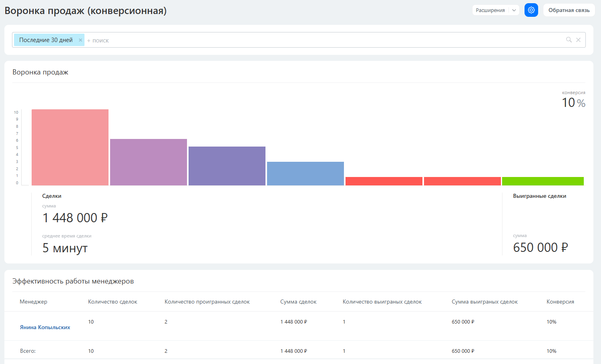Select the mauve funnel bar at level 6
Image resolution: width=601 pixels, height=364 pixels.
(149, 162)
